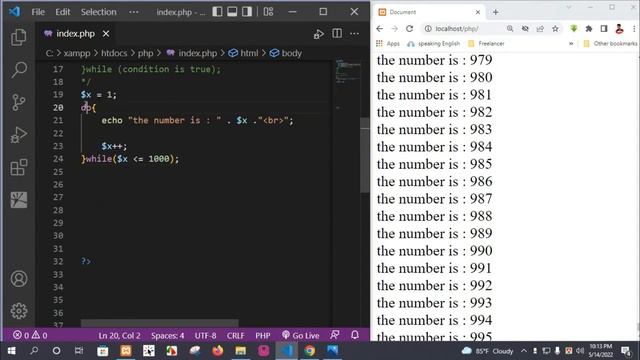The height and width of the screenshot is (360, 640).
Task: Click Chrome zoom magnifier icon
Action: [x=510, y=29]
